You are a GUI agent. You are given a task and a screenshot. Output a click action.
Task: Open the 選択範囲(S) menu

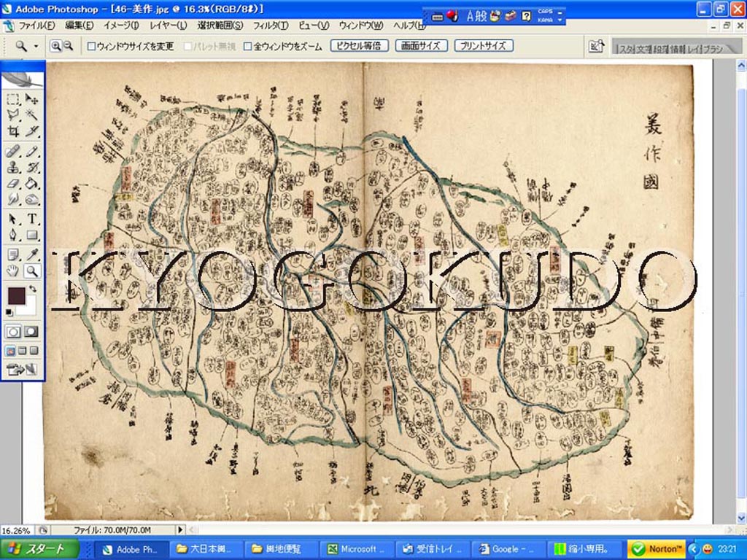coord(220,26)
